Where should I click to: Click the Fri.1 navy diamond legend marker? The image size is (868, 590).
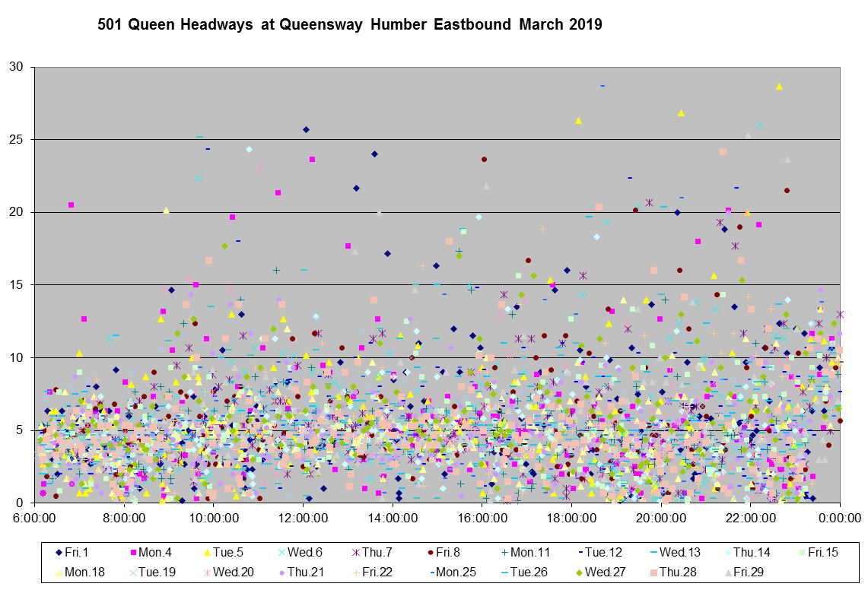pos(58,553)
